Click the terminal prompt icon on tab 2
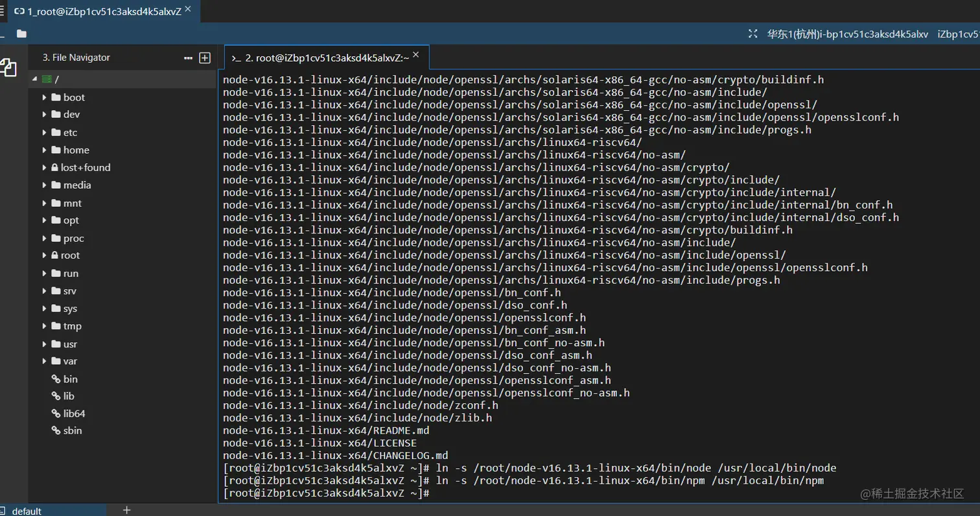This screenshot has width=980, height=516. point(237,58)
